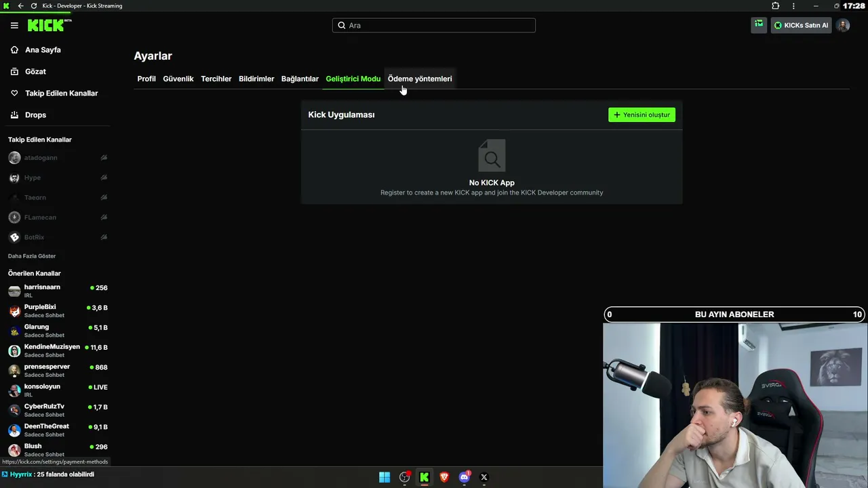The image size is (868, 488).
Task: Click the KendineMuzisyen channel avatar
Action: tap(14, 351)
